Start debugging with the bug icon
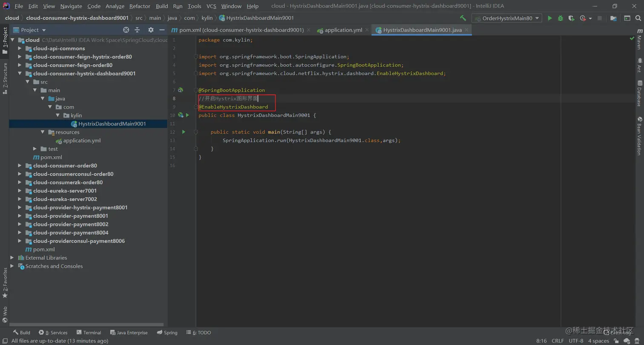 pyautogui.click(x=561, y=18)
